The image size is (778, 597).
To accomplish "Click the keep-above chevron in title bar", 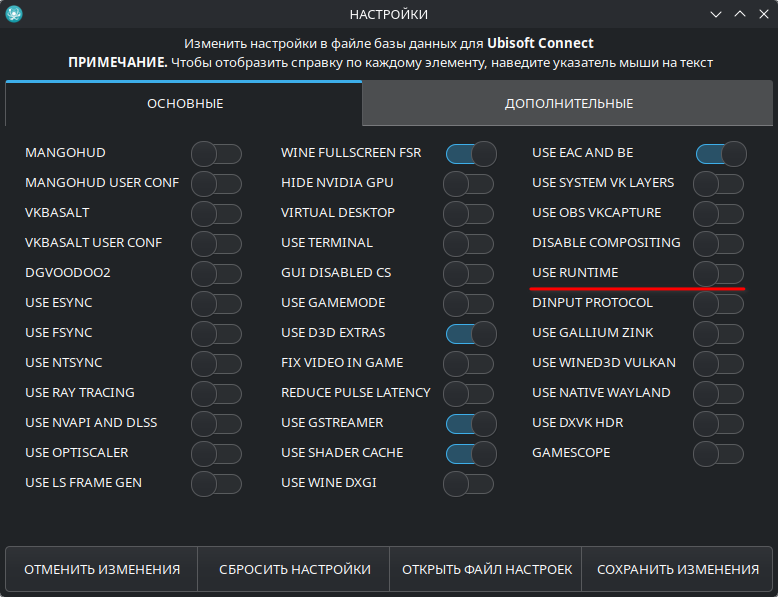I will pyautogui.click(x=739, y=14).
